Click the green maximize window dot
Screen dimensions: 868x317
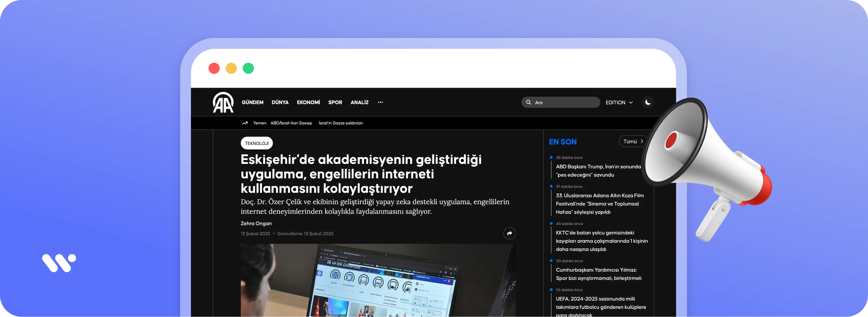(x=248, y=68)
